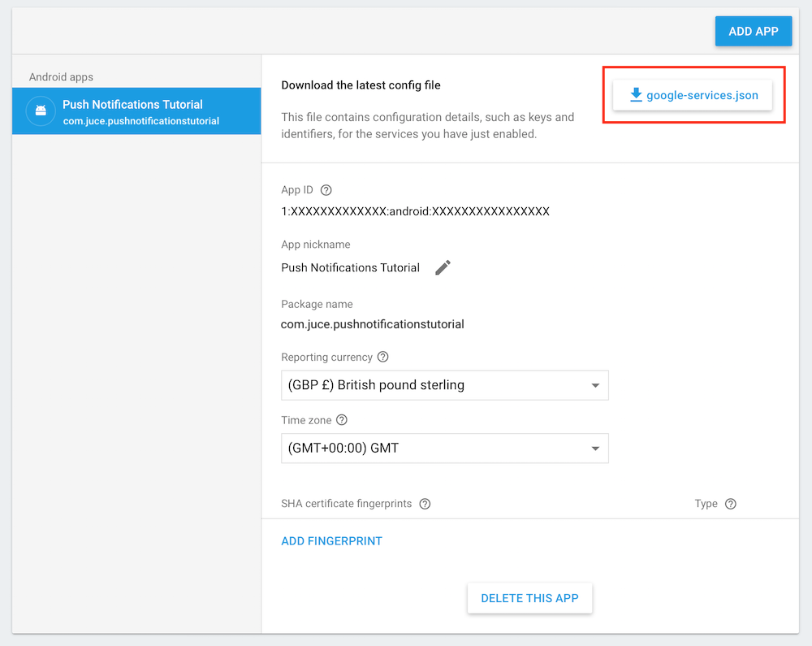
Task: Click the DELETE THIS APP button
Action: 529,597
